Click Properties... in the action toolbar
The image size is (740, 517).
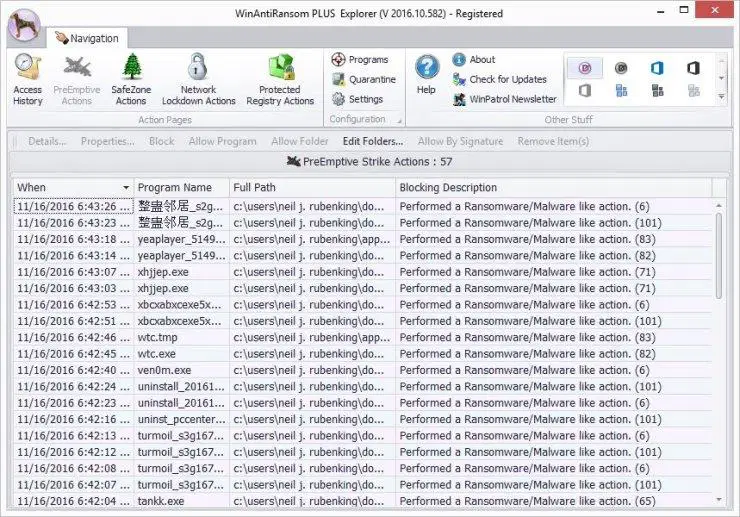(x=108, y=141)
